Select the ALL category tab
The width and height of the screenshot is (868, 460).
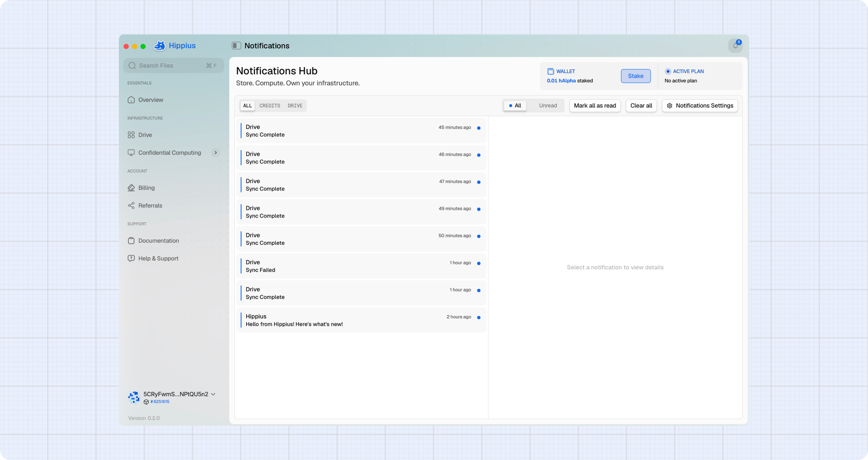[x=247, y=105]
